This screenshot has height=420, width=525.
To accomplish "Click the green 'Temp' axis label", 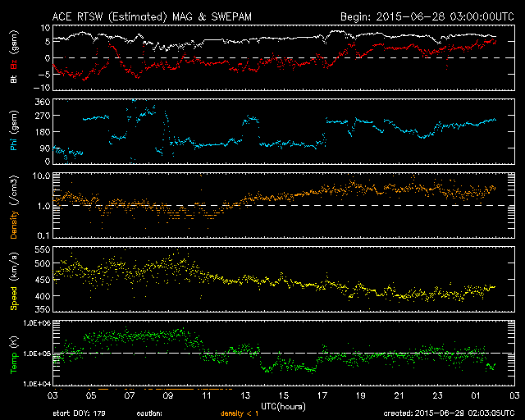I will click(x=14, y=363).
